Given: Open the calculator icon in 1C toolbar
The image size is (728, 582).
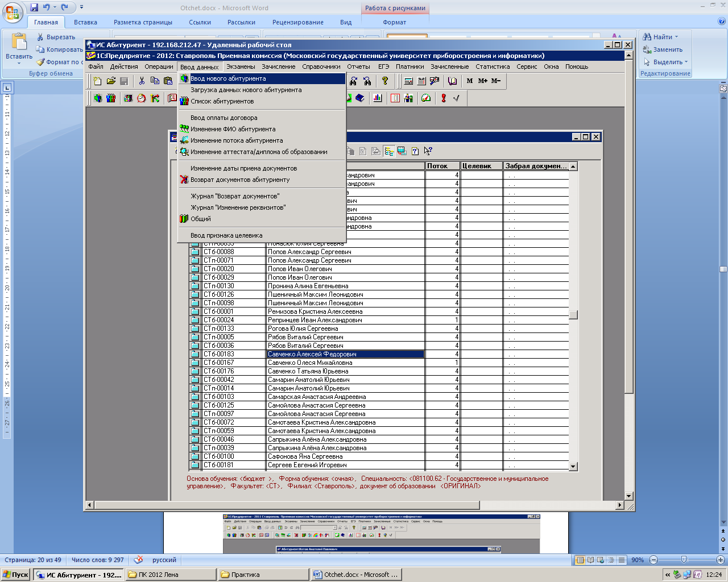Looking at the screenshot, I should click(x=408, y=81).
